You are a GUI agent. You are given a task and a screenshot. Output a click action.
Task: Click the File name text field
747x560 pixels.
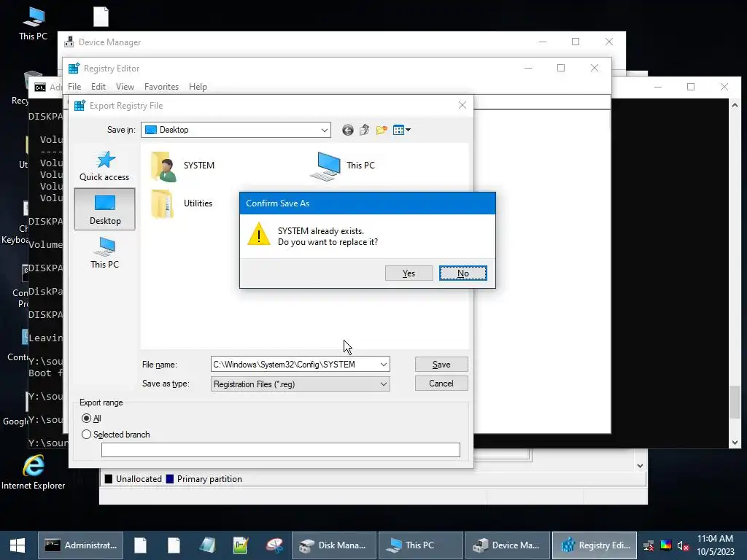point(295,365)
